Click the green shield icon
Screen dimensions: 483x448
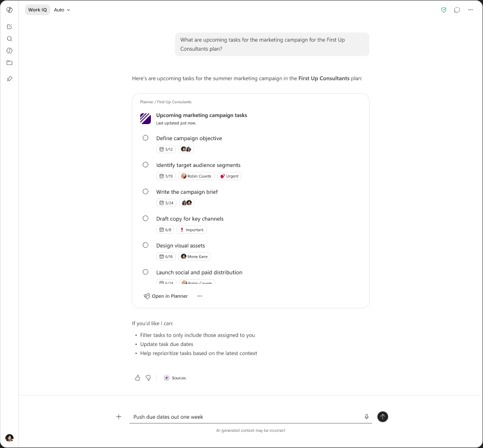[444, 10]
